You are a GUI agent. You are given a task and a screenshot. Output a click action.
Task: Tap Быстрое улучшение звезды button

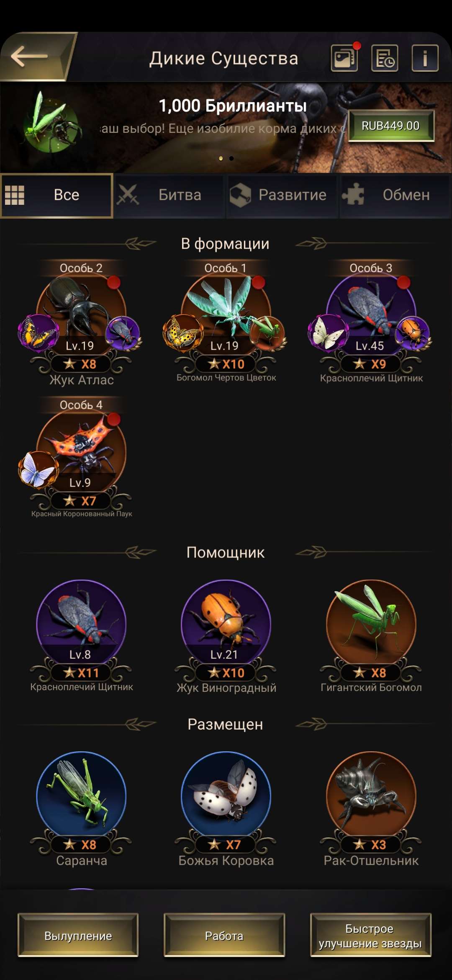[370, 935]
